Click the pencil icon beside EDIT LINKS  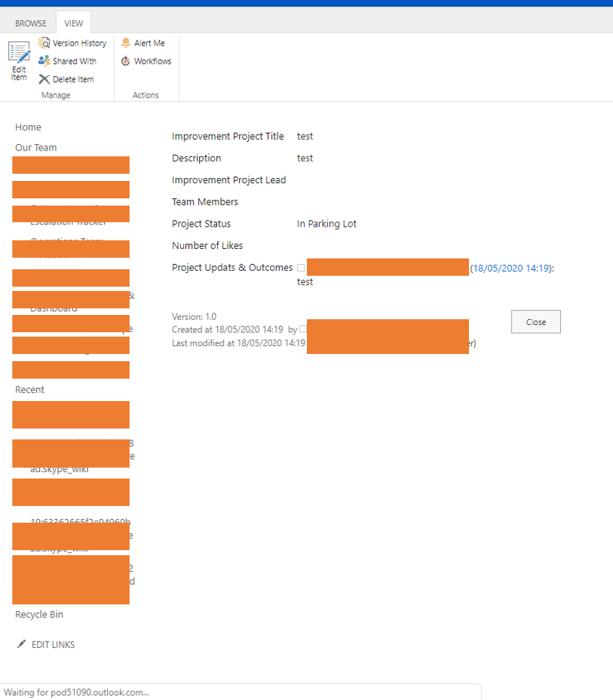21,644
